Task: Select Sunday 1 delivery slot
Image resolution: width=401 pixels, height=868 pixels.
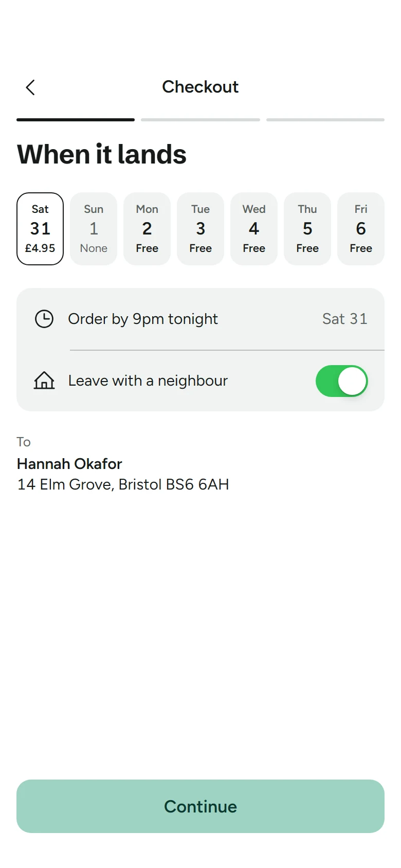Action: (94, 229)
